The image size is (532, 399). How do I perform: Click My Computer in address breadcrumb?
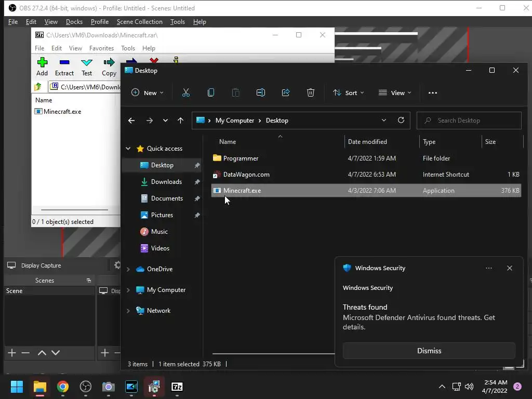(235, 121)
